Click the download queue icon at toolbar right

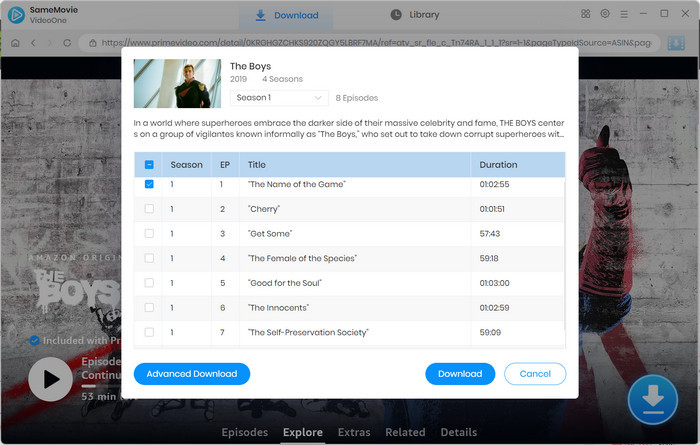click(676, 43)
